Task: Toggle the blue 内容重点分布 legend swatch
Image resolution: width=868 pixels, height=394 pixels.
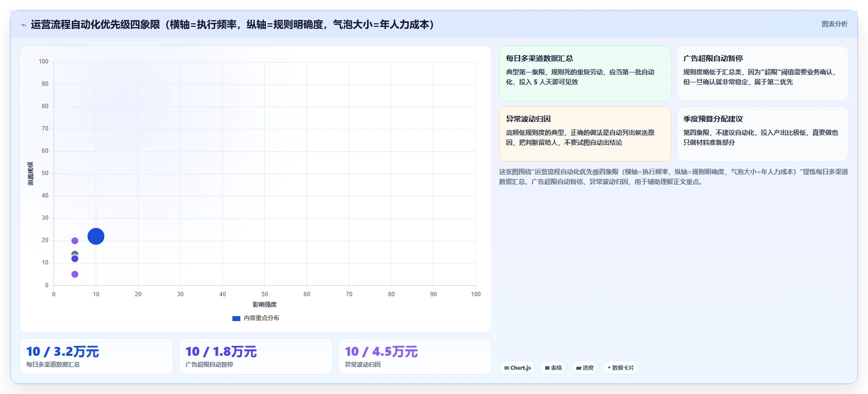Action: point(236,318)
